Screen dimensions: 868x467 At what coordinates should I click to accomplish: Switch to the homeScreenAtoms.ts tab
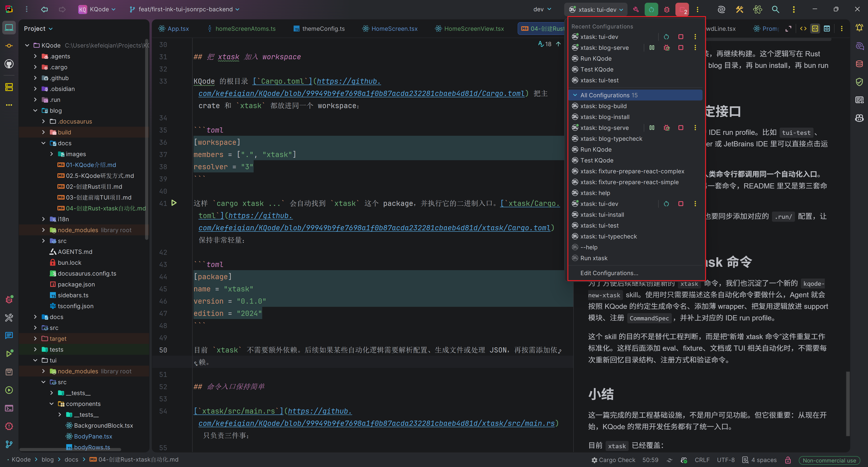[x=241, y=29]
